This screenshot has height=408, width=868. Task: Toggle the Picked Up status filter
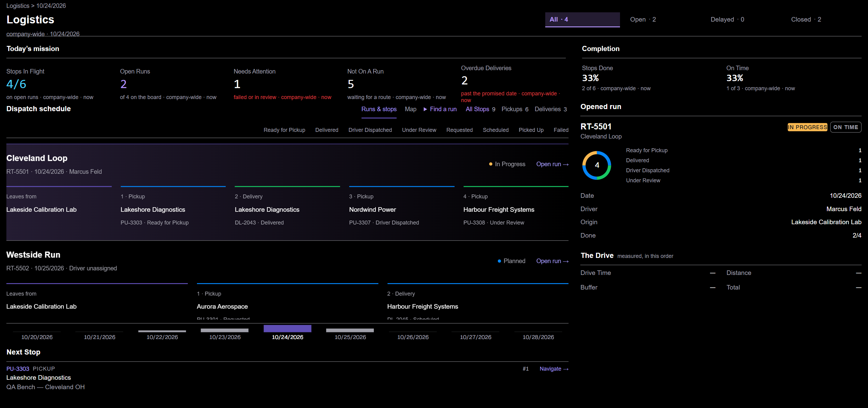coord(531,130)
